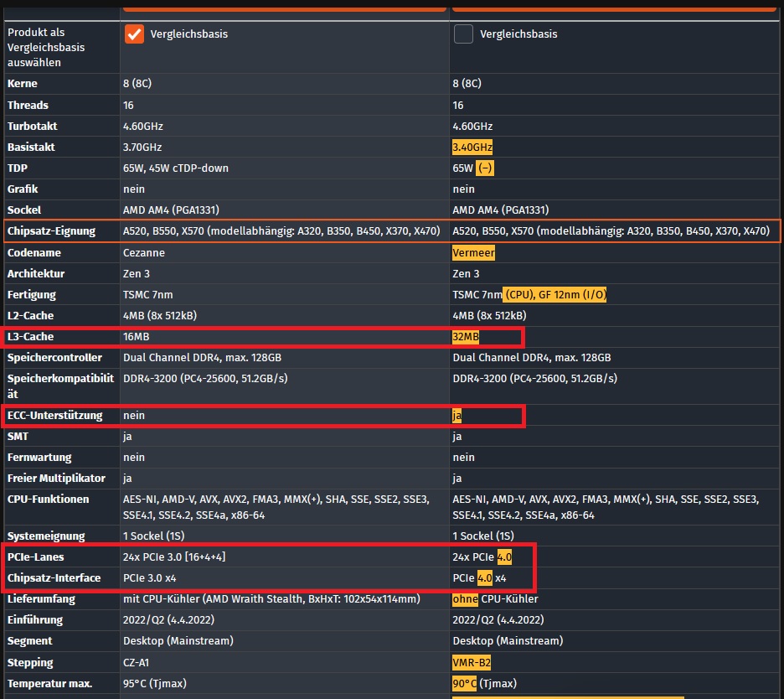Image resolution: width=784 pixels, height=699 pixels.
Task: Click the Segment row label
Action: pyautogui.click(x=29, y=641)
